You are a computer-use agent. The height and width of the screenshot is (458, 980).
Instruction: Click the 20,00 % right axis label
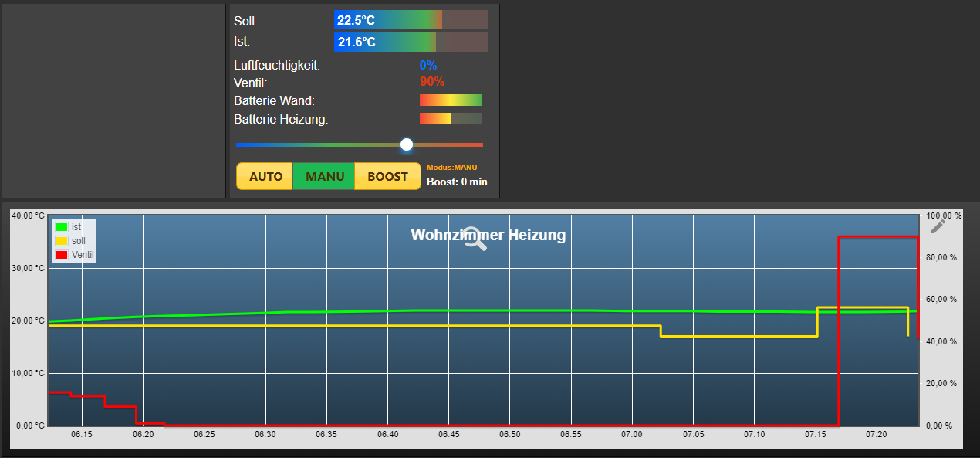(941, 384)
